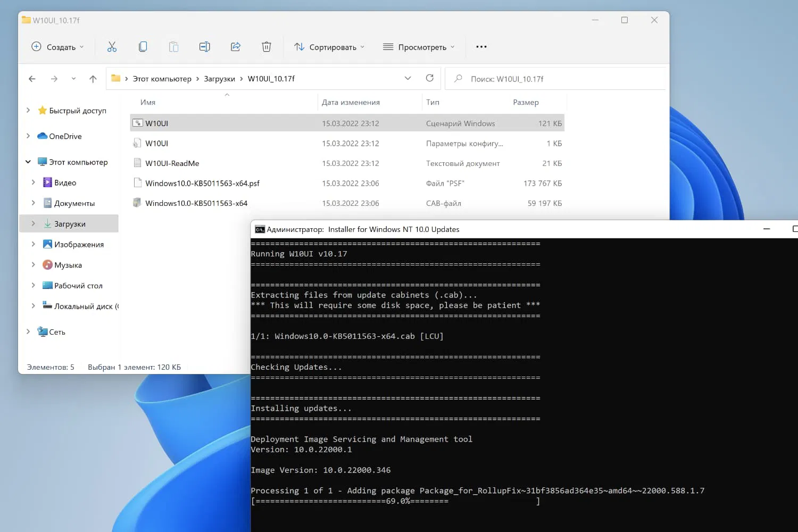Select the KB5011563 CAB file icon

click(137, 203)
